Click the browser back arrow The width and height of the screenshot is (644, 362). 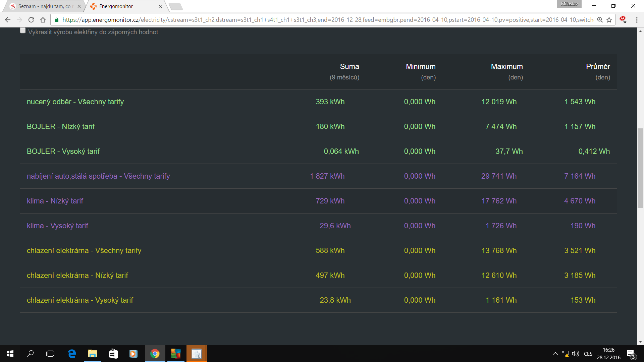coord(8,20)
